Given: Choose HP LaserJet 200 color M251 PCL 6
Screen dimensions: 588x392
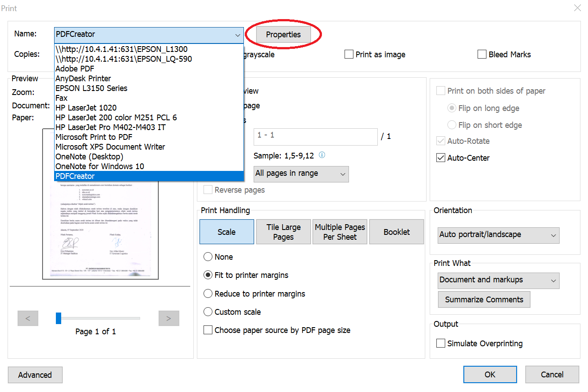Looking at the screenshot, I should pos(149,118).
